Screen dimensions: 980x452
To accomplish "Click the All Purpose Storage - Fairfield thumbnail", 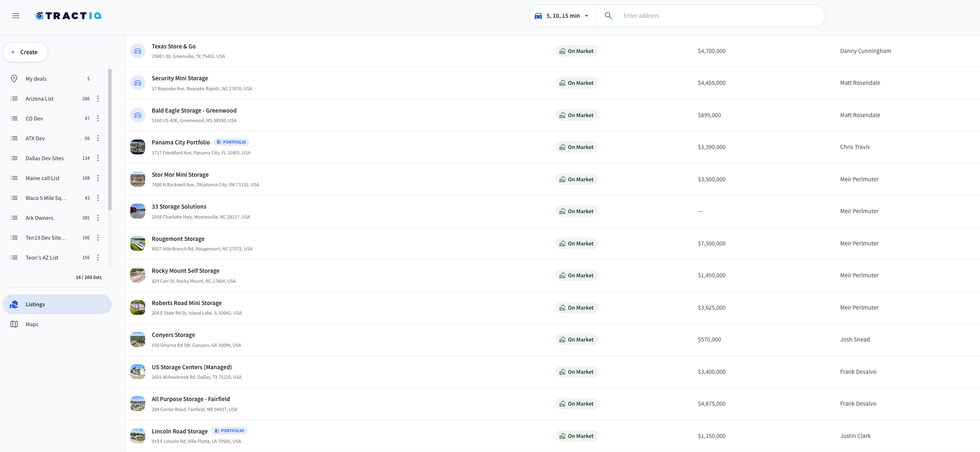I will (138, 404).
